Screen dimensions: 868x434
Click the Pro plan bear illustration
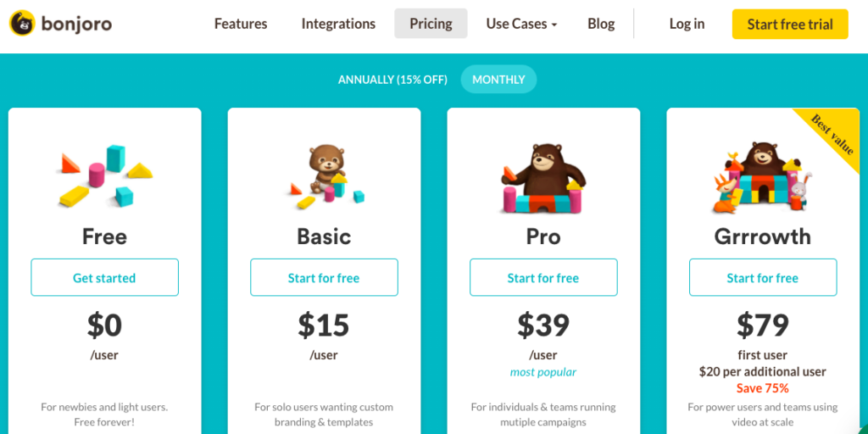click(543, 178)
